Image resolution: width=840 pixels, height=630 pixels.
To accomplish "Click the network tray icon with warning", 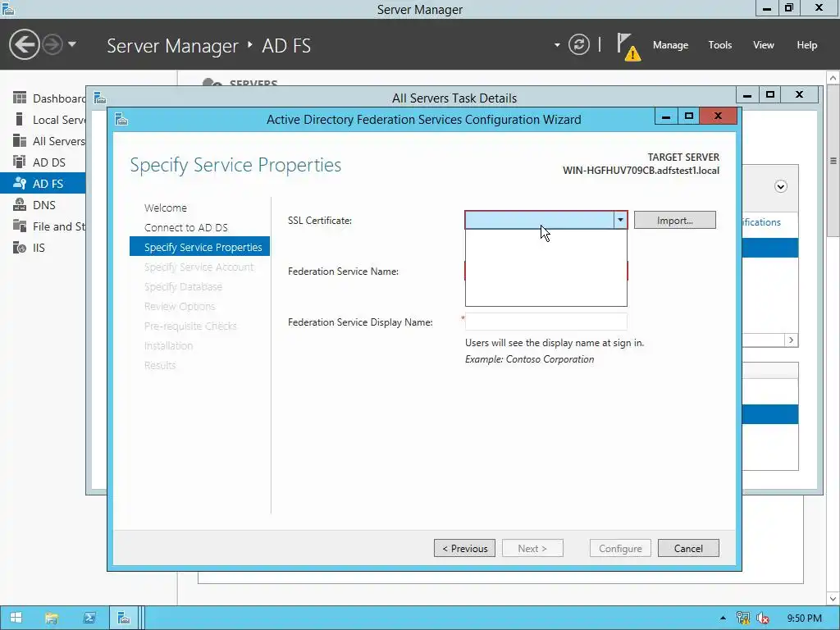I will tap(743, 619).
